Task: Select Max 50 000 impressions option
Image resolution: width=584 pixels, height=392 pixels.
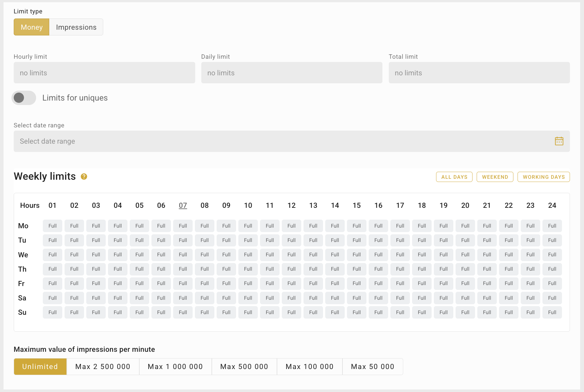Action: click(x=372, y=366)
